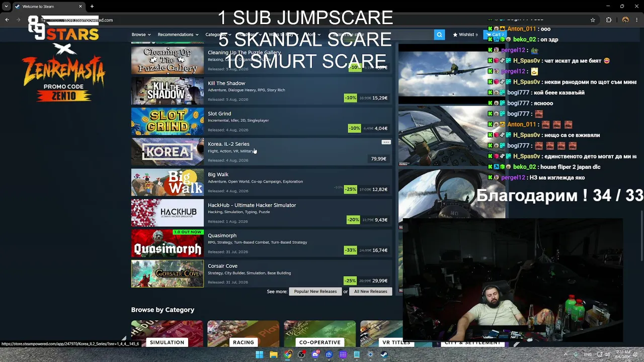Click the microphone icon in system tray

(576, 354)
